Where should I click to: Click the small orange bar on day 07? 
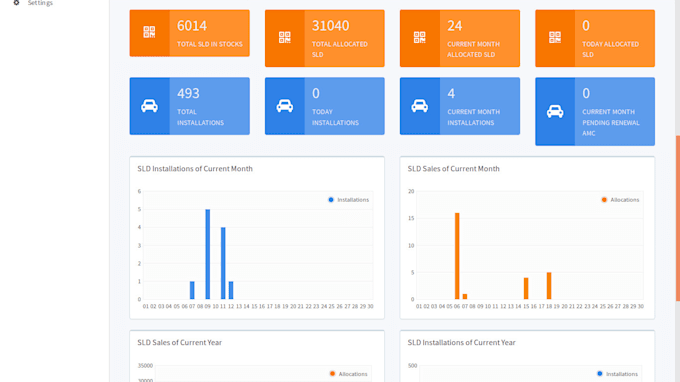click(465, 297)
